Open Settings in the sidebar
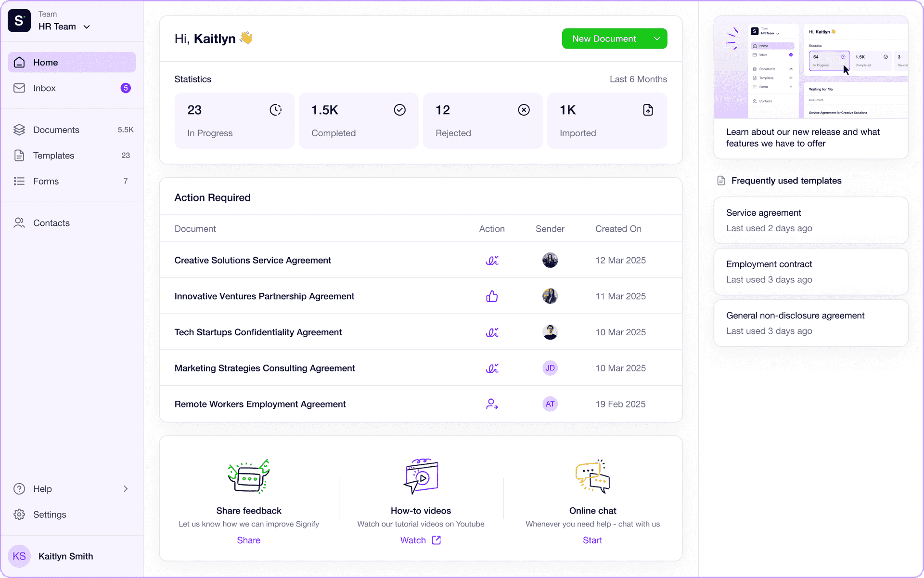 pos(72,514)
